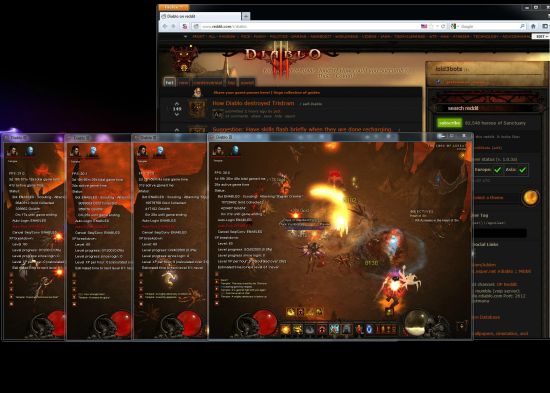Open 'How Diablo destroyed Tristram' post
Screen dimensions: 550x393
pos(253,104)
